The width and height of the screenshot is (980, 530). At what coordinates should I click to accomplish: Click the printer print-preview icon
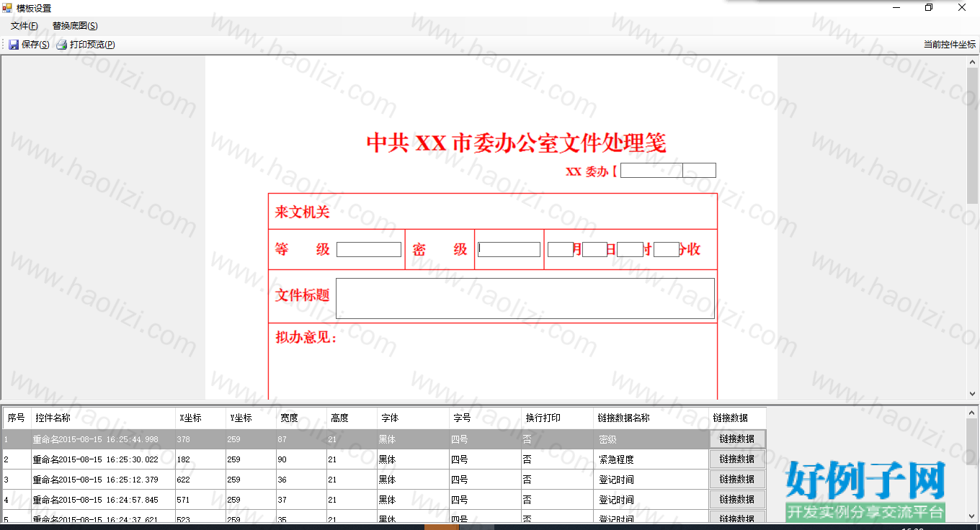point(62,45)
